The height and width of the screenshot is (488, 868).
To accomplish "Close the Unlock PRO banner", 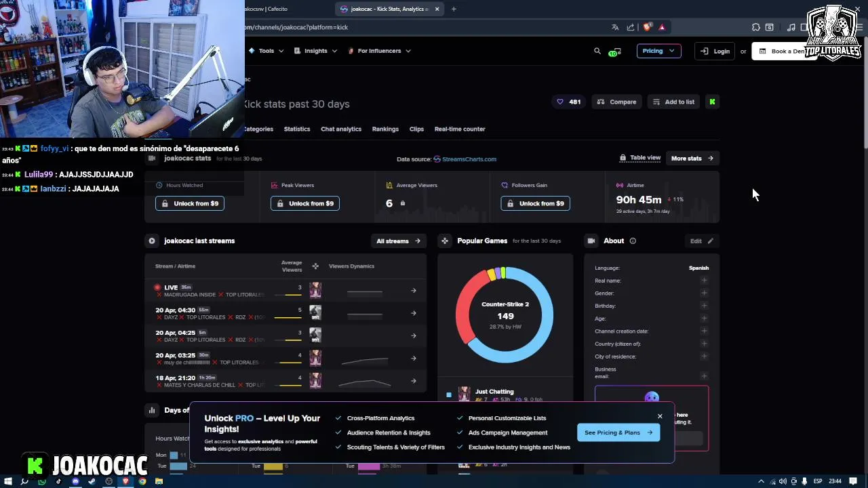I will (x=660, y=416).
